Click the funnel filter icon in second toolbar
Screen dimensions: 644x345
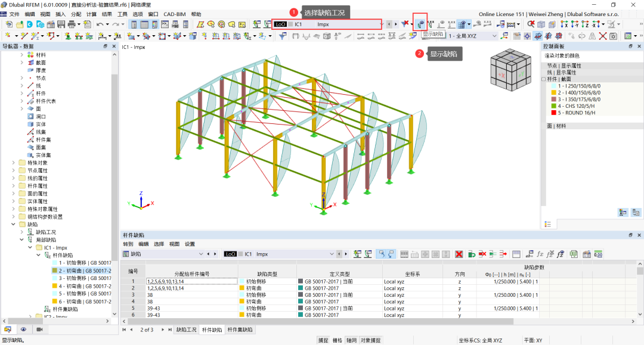(283, 36)
